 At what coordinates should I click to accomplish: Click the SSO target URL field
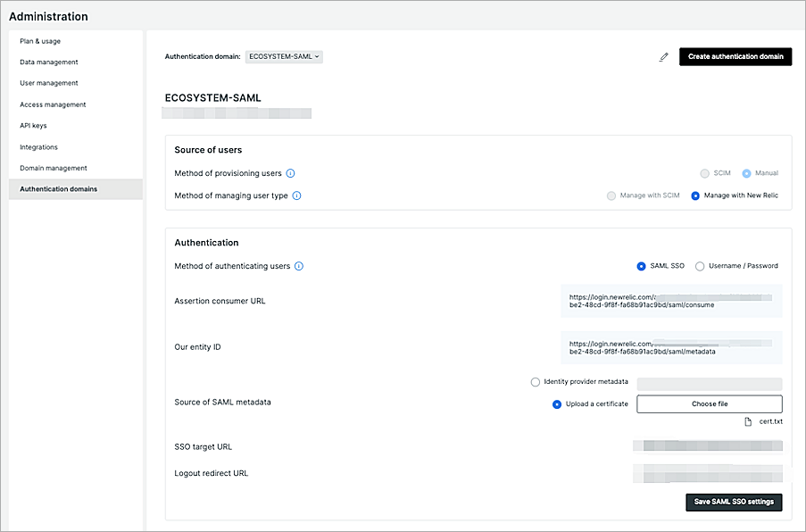[707, 445]
